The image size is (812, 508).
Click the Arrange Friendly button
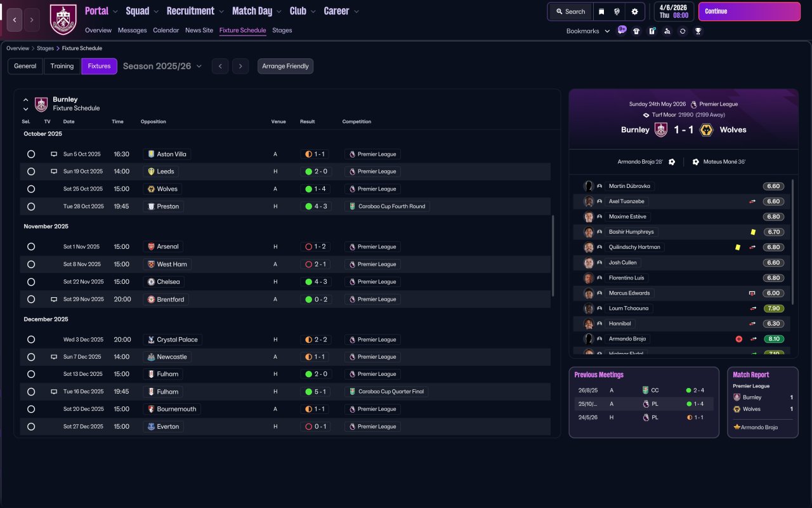285,66
